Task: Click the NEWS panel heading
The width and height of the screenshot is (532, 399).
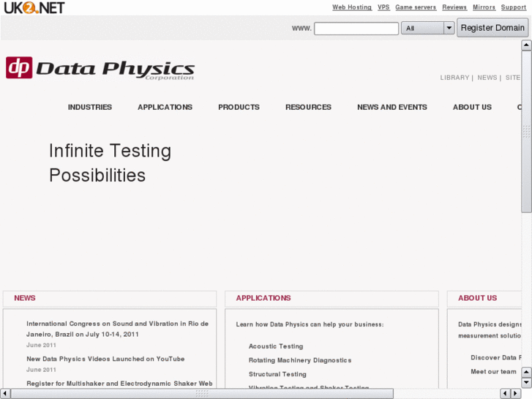Action: [25, 298]
